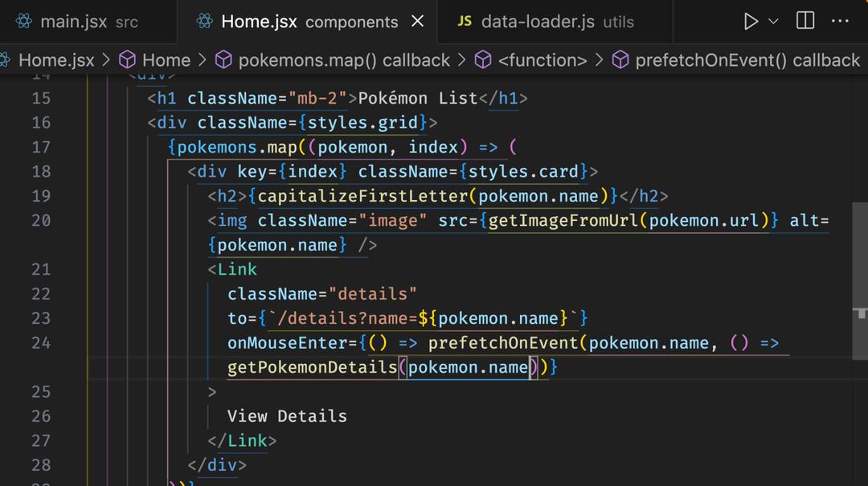The width and height of the screenshot is (868, 486).
Task: Click line number 24 in the gutter
Action: pyautogui.click(x=41, y=342)
